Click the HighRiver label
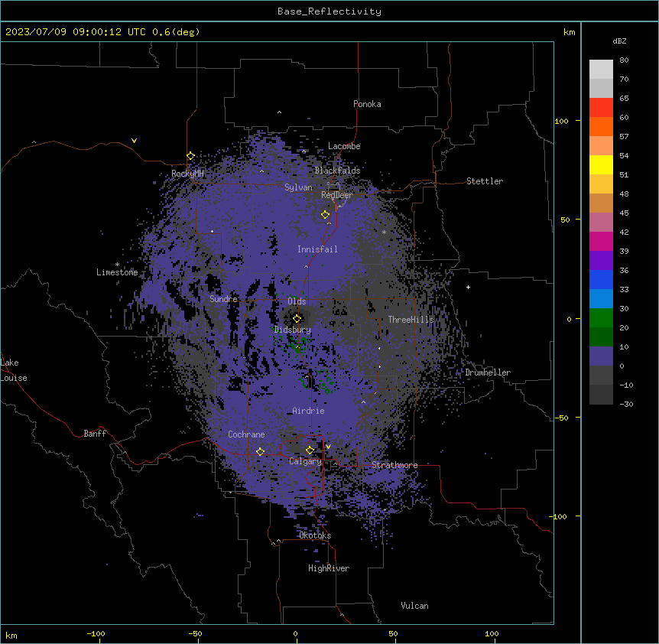Image resolution: width=659 pixels, height=644 pixels. coord(329,568)
